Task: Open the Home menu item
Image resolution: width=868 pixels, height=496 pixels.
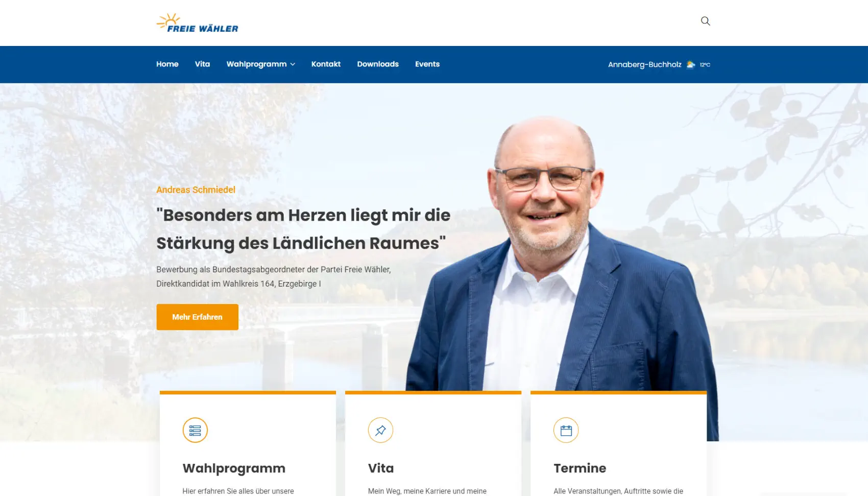Action: coord(167,64)
